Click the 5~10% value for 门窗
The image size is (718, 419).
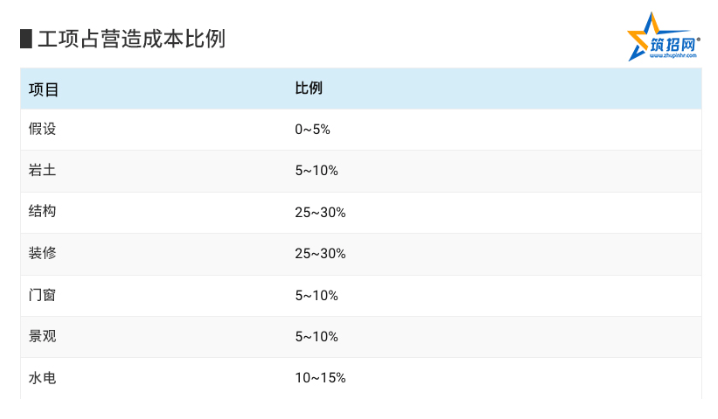[316, 295]
